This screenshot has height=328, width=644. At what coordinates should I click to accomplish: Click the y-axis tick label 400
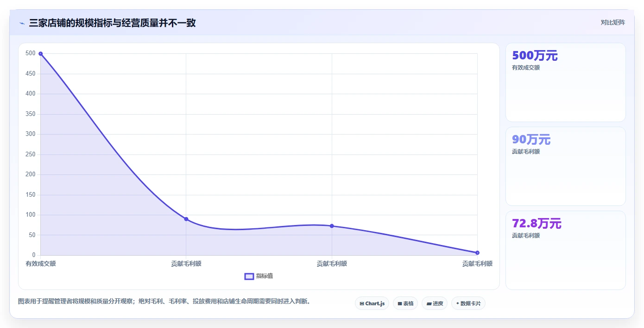[x=31, y=94]
